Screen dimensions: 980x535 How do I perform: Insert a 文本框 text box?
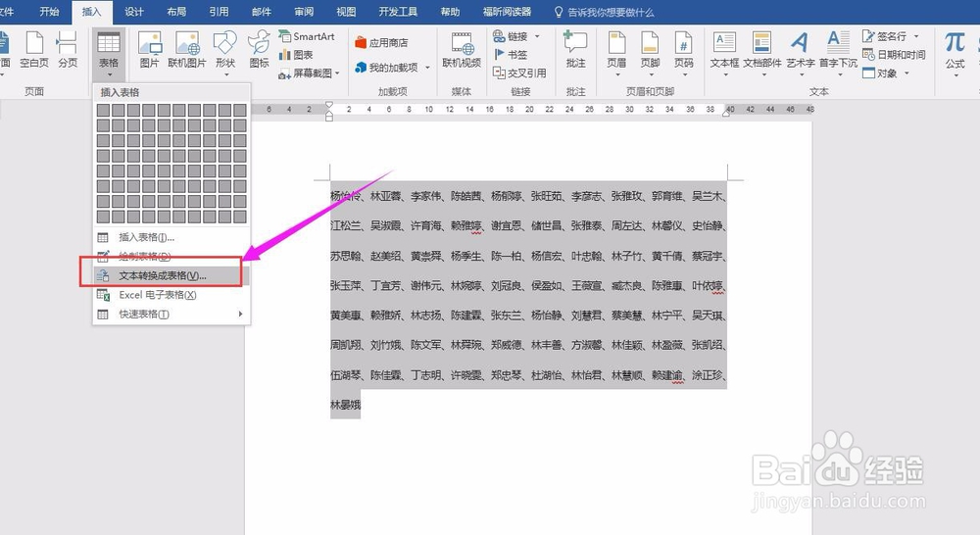click(x=725, y=53)
